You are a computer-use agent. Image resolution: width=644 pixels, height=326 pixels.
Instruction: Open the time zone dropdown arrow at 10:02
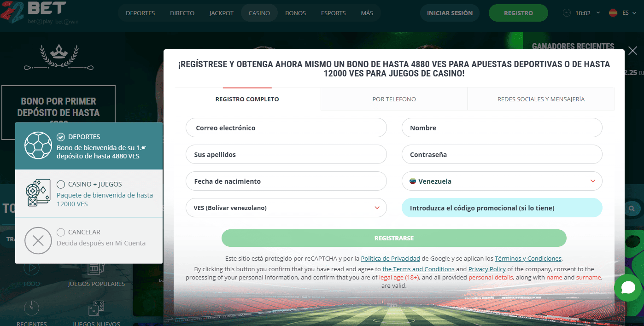(x=598, y=13)
